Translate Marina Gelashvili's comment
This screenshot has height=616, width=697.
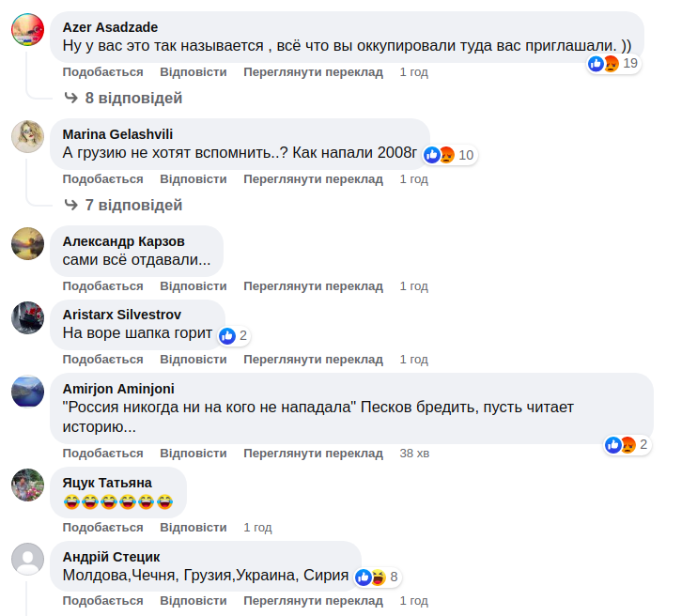pos(313,179)
